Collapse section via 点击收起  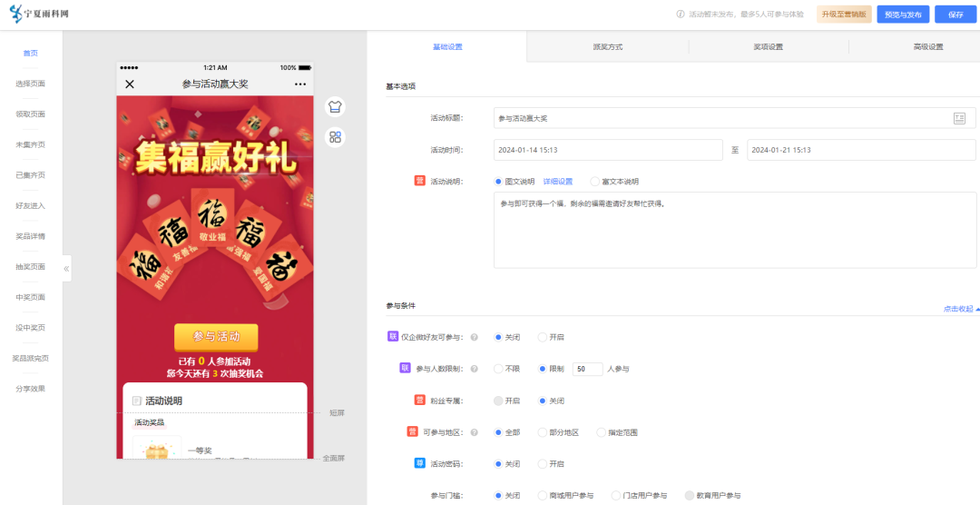[x=961, y=309]
